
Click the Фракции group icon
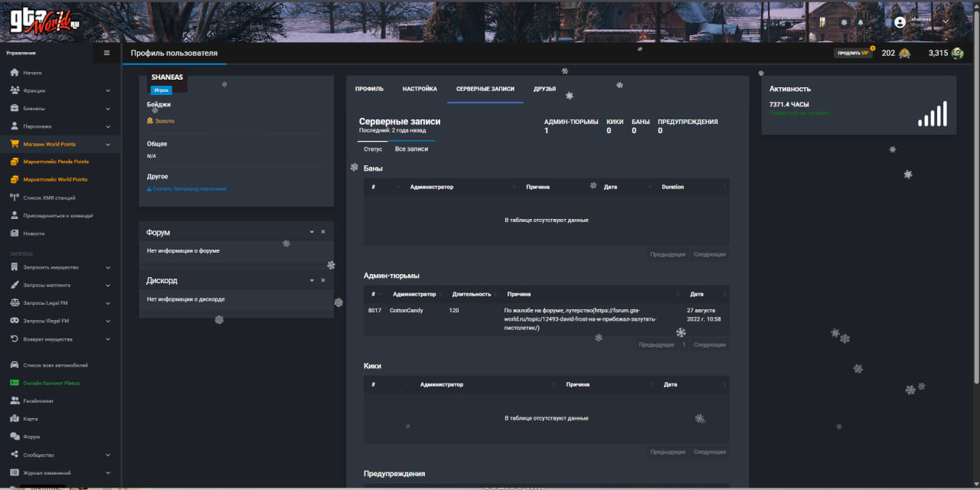(x=15, y=90)
